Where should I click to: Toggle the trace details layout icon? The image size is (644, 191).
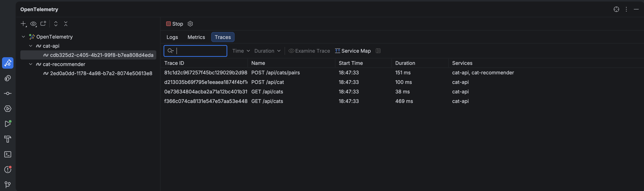click(x=378, y=51)
